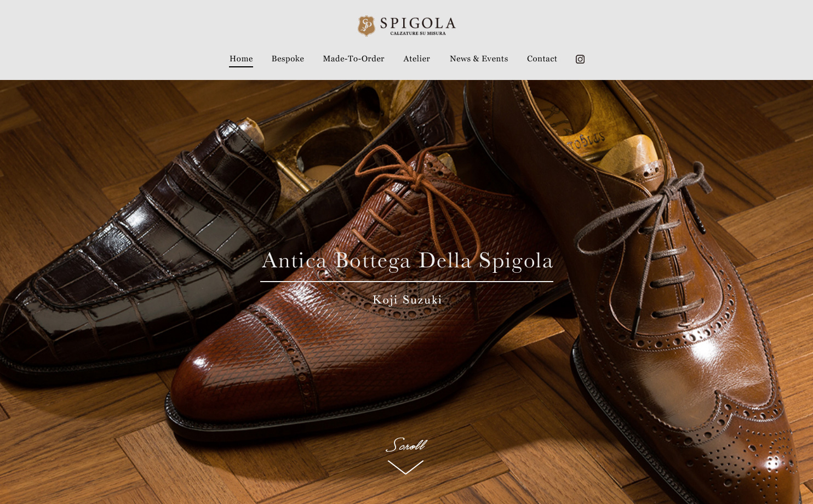Click the white underline beneath hero title
813x504 pixels.
click(406, 282)
